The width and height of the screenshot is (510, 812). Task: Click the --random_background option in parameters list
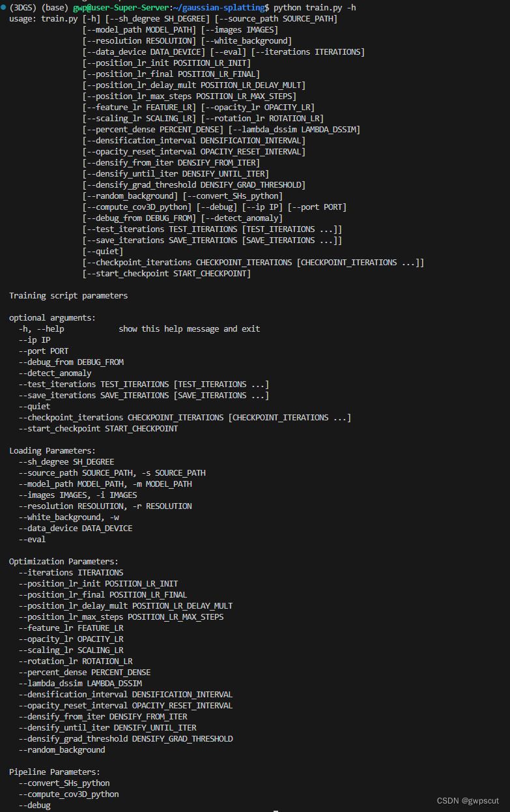61,749
